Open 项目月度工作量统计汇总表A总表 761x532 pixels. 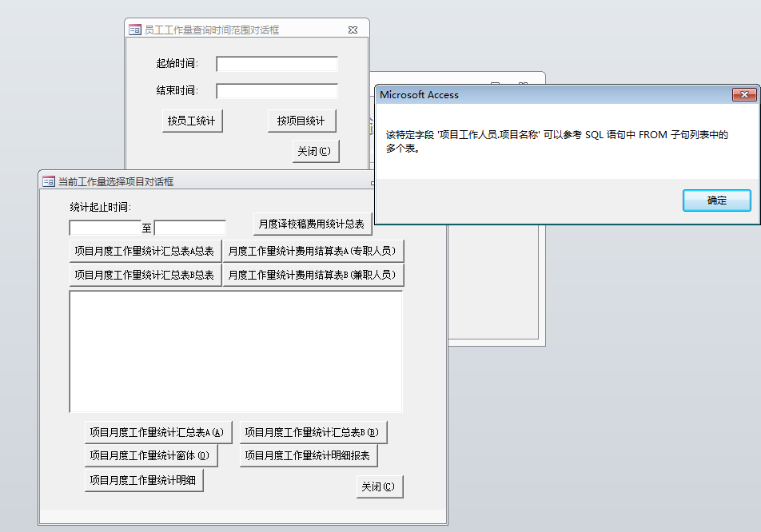[x=145, y=251]
